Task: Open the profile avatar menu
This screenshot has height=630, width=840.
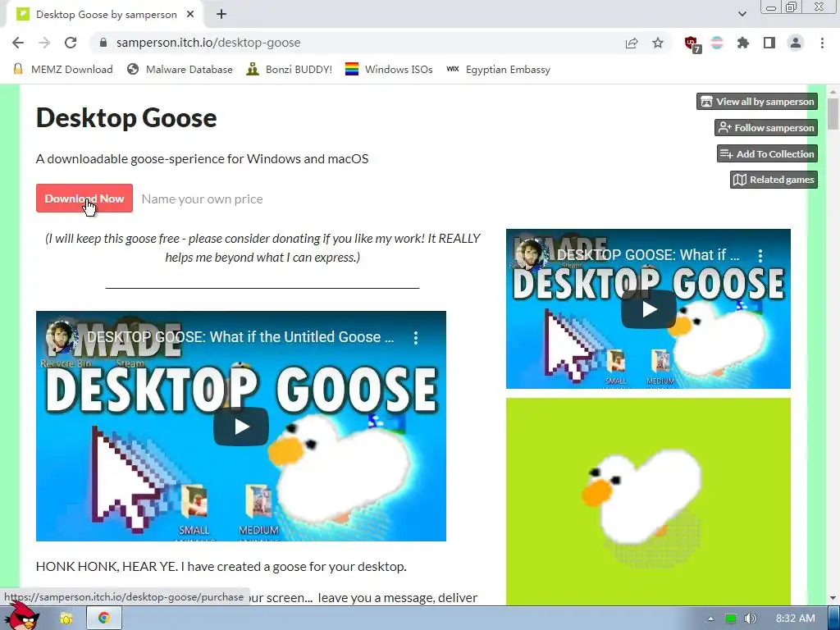Action: [x=796, y=43]
